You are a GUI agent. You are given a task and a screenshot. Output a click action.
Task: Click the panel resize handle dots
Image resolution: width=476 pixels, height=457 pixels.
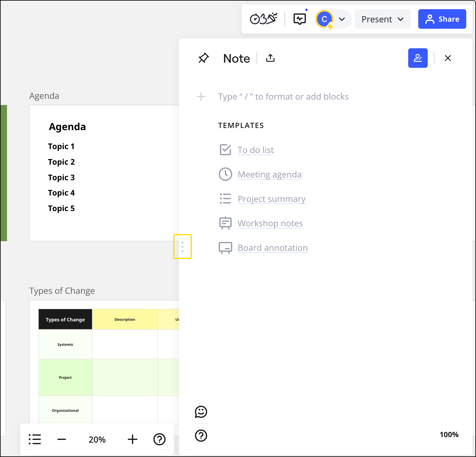point(182,247)
